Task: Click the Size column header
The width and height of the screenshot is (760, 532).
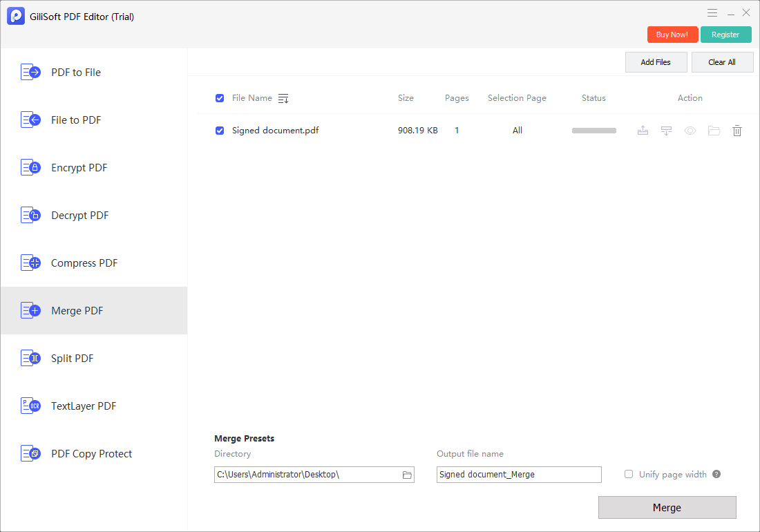Action: click(406, 98)
